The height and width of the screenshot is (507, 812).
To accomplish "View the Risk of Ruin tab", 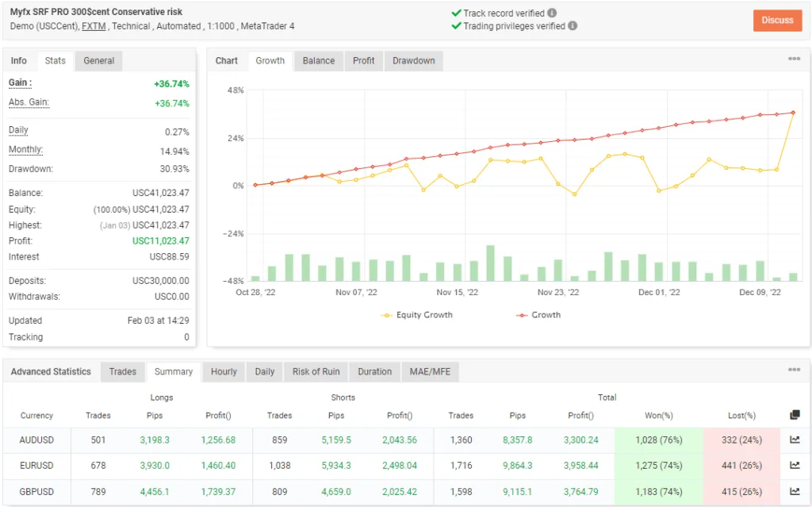I will pos(316,371).
